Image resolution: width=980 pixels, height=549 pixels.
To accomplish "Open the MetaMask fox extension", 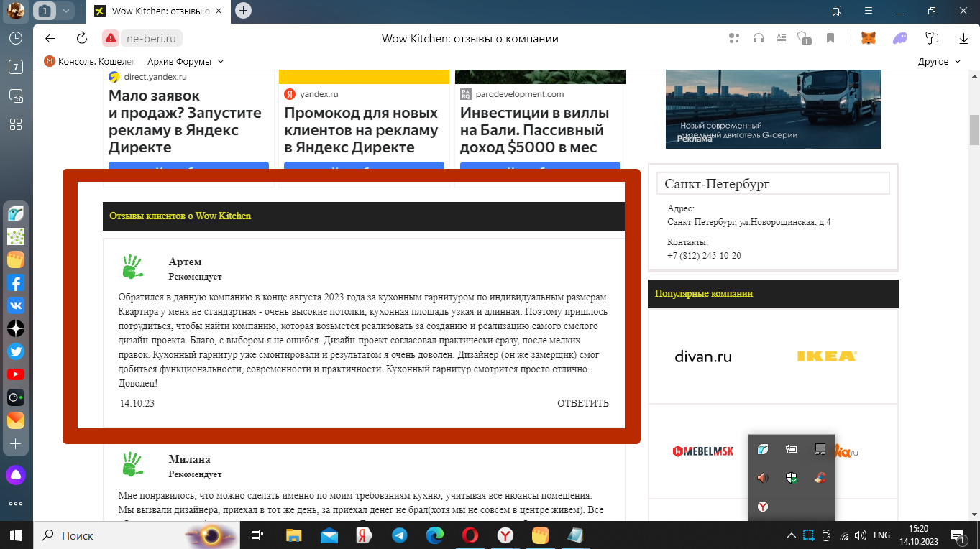I will (x=869, y=38).
